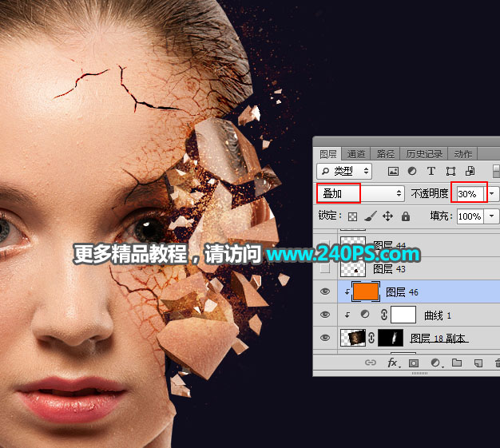
Task: Filter layers by pixel image icon
Action: (393, 171)
